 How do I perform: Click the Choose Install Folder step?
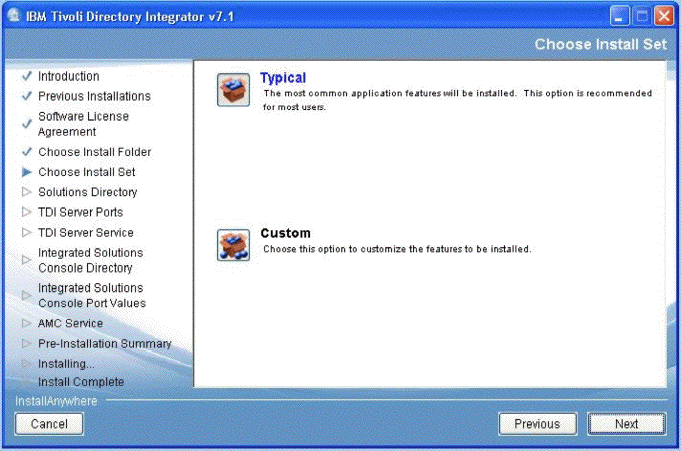(95, 152)
